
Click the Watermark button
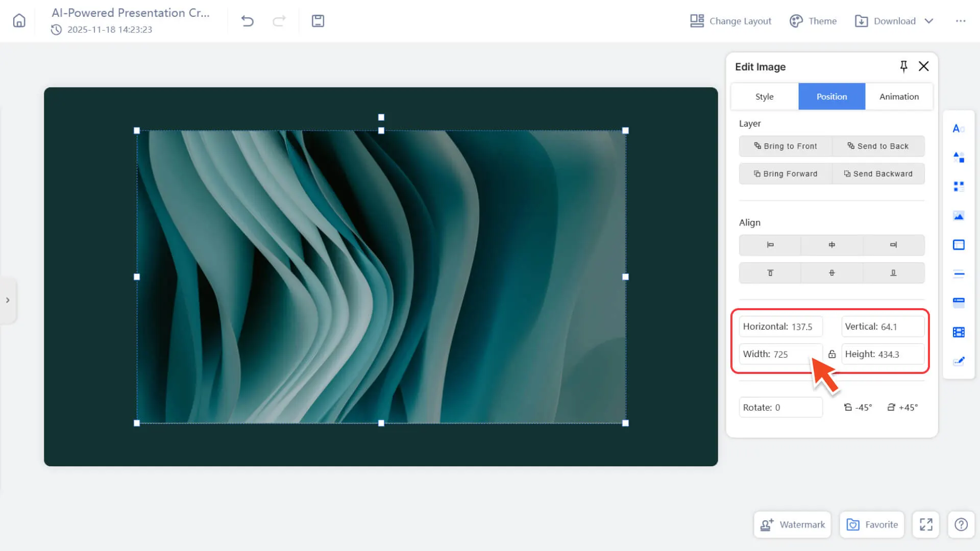pos(792,524)
